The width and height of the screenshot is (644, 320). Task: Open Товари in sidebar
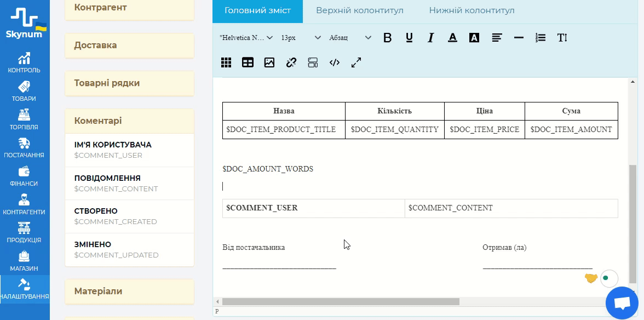point(25,91)
